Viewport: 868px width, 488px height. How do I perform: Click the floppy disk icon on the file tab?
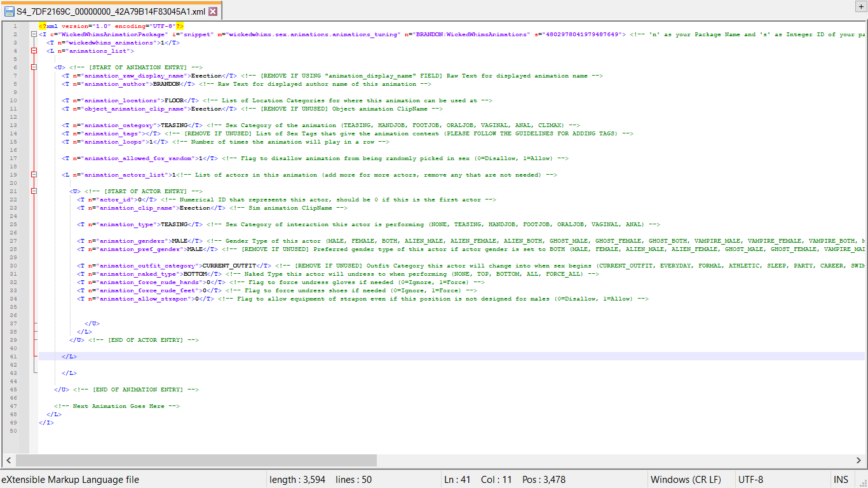(10, 11)
